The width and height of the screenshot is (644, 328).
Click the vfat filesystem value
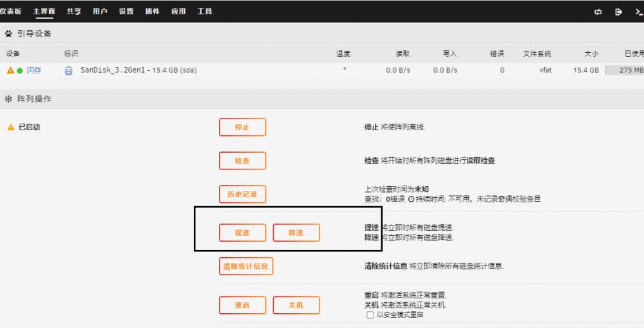point(545,70)
